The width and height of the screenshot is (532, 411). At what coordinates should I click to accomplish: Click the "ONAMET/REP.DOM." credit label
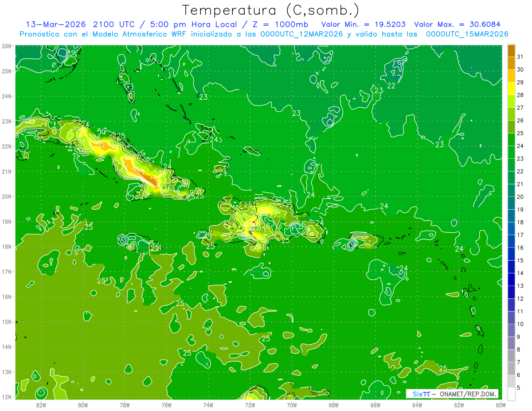click(x=468, y=394)
